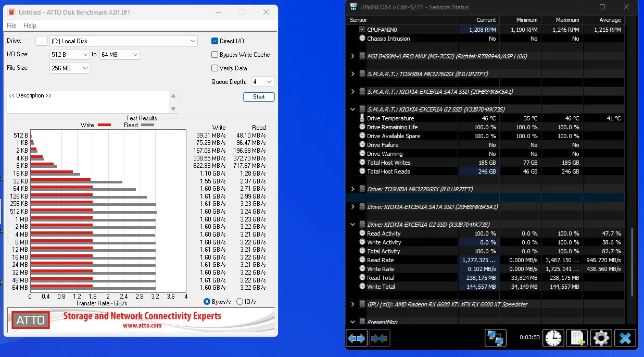Click the Start benchmark button

[259, 97]
